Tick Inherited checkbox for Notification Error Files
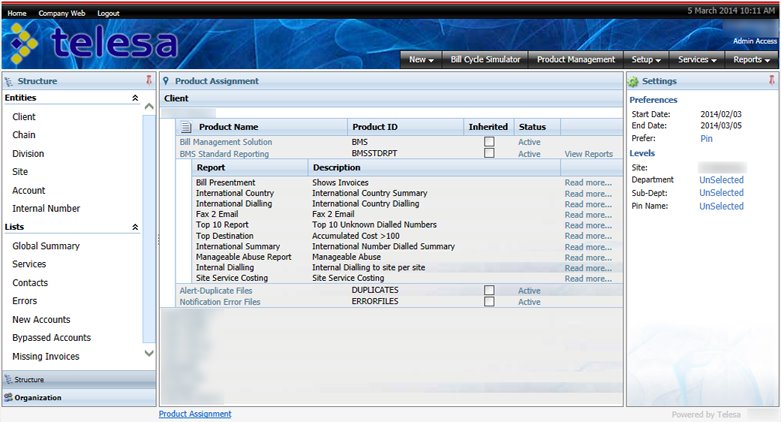781x422 pixels. (x=489, y=301)
